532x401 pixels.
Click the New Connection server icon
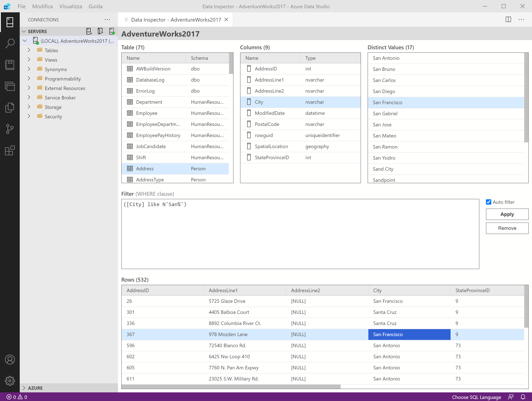[x=89, y=31]
